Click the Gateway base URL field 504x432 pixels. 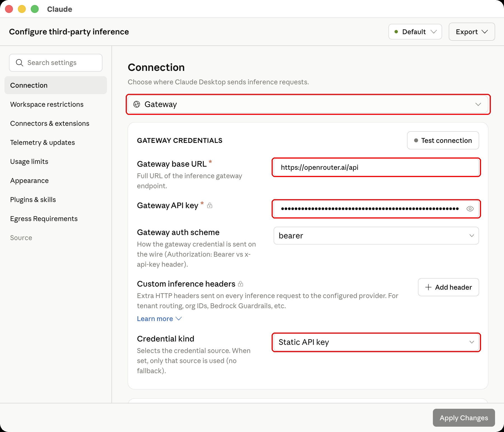376,167
